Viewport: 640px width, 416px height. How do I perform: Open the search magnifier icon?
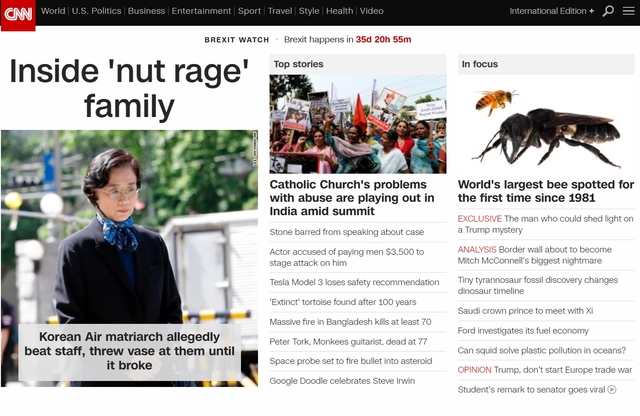tap(608, 11)
